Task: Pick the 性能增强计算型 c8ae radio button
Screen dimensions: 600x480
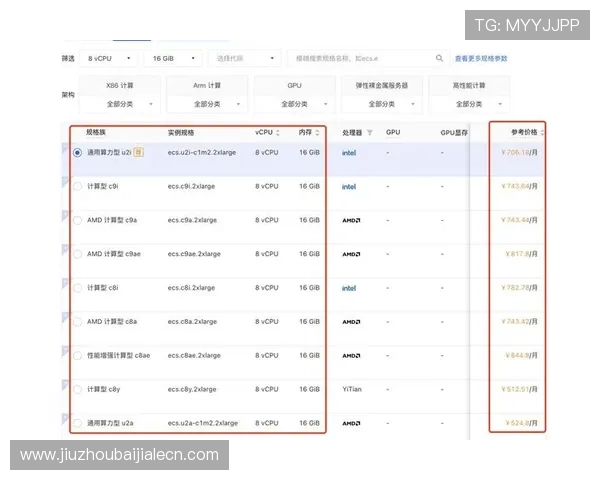Action: (77, 356)
